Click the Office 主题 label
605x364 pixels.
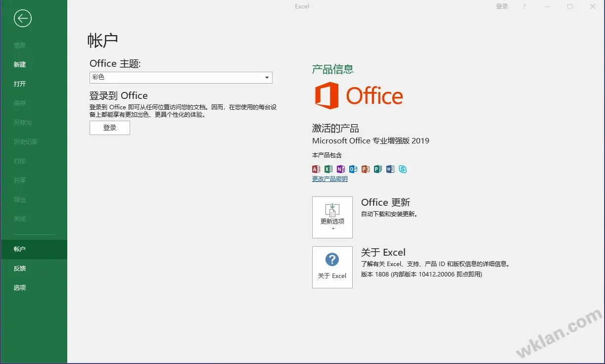pyautogui.click(x=115, y=64)
